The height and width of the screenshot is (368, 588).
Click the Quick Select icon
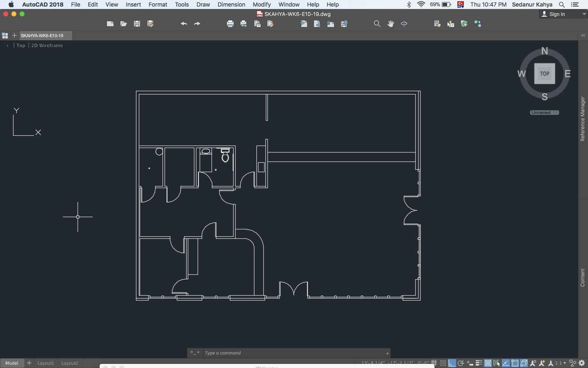pos(451,24)
